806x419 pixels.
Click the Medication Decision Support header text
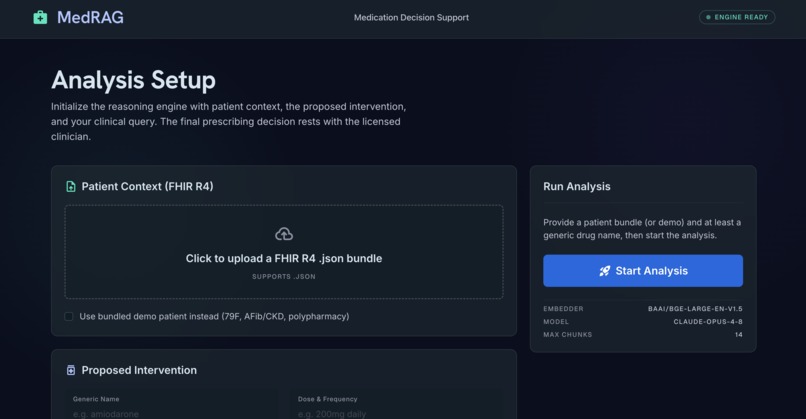(x=411, y=17)
